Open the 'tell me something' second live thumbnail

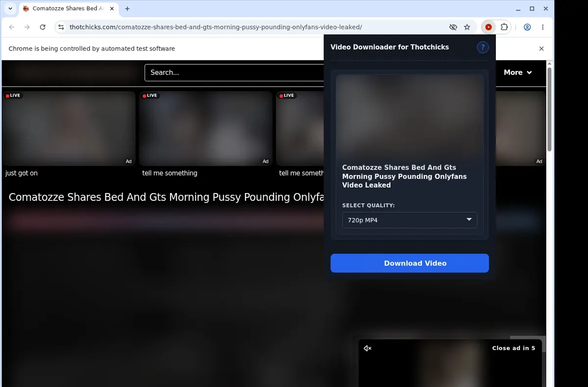coord(205,128)
